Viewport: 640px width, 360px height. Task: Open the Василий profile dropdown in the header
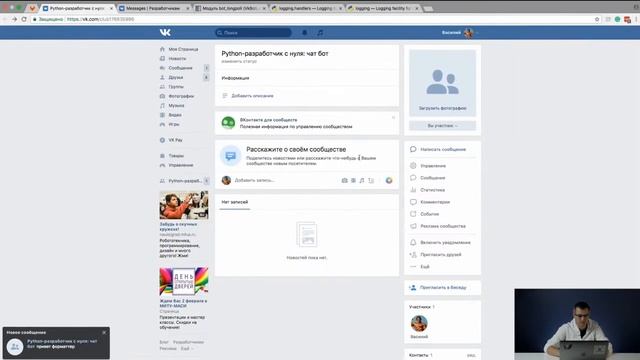tap(460, 33)
